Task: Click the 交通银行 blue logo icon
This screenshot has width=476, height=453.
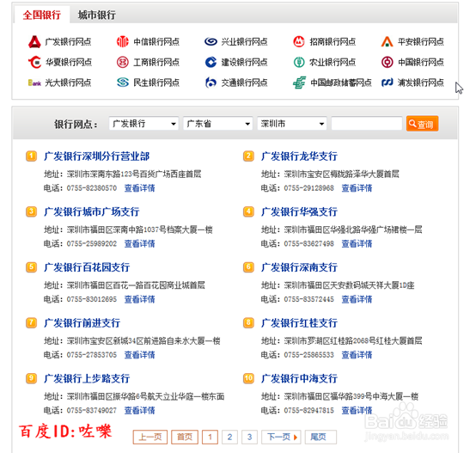Action: pos(211,83)
